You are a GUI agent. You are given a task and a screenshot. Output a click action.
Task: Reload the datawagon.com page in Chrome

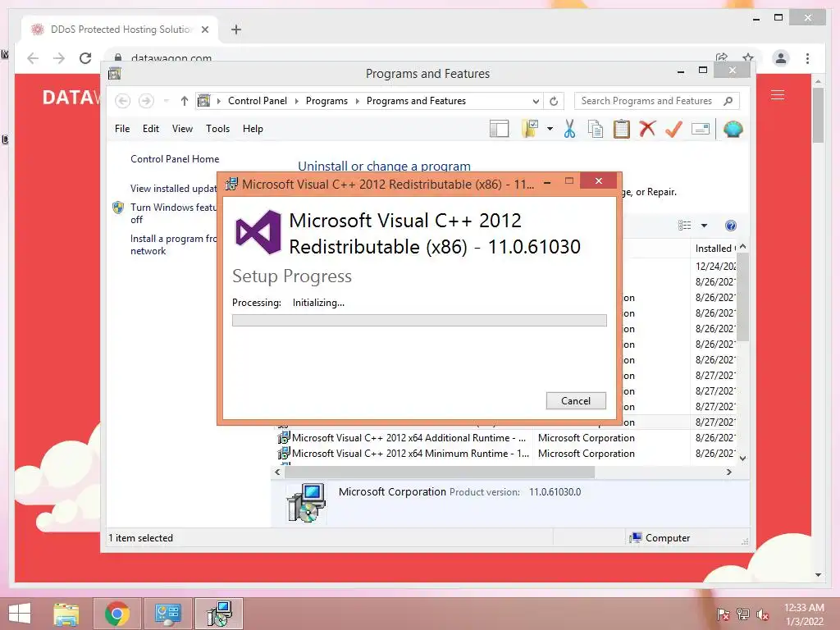click(x=85, y=58)
